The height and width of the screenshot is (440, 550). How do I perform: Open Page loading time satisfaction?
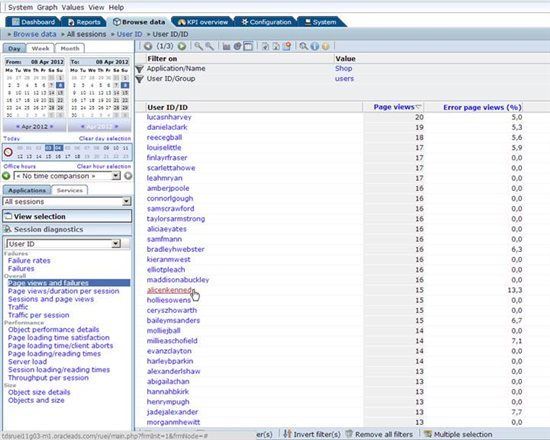pos(59,337)
